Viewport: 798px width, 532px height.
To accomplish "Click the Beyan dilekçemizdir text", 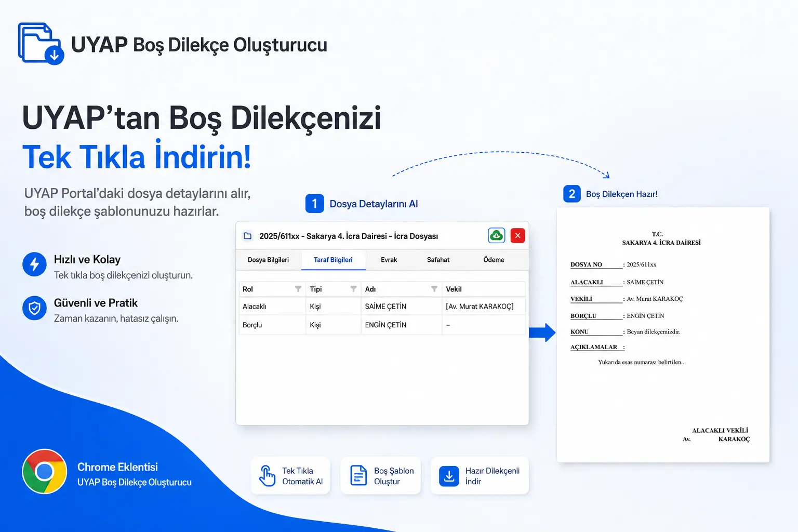I will pyautogui.click(x=654, y=331).
